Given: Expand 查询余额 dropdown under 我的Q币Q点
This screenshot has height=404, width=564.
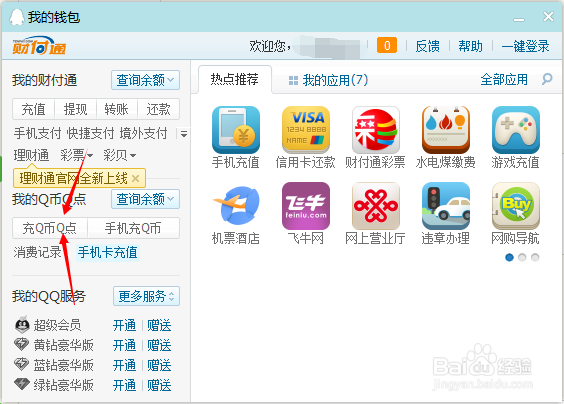Looking at the screenshot, I should [x=145, y=199].
